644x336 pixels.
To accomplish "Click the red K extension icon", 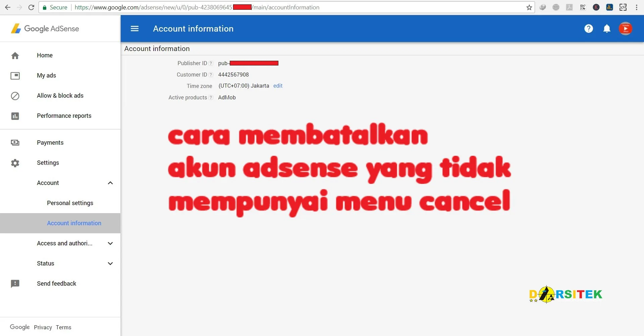I will coord(596,7).
